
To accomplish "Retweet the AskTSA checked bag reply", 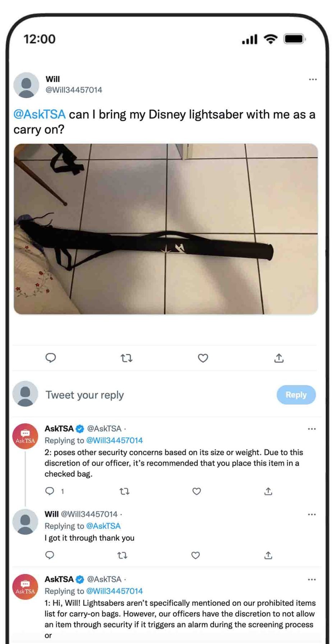I will click(124, 491).
